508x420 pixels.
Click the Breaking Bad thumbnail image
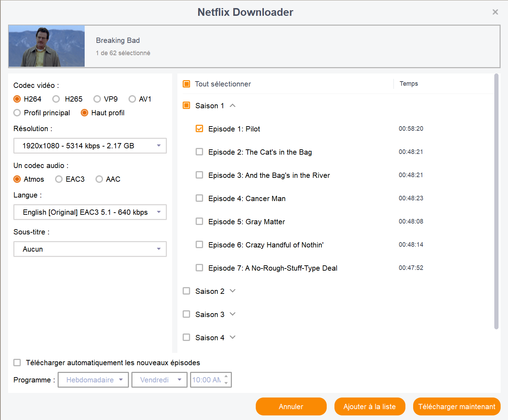point(47,46)
